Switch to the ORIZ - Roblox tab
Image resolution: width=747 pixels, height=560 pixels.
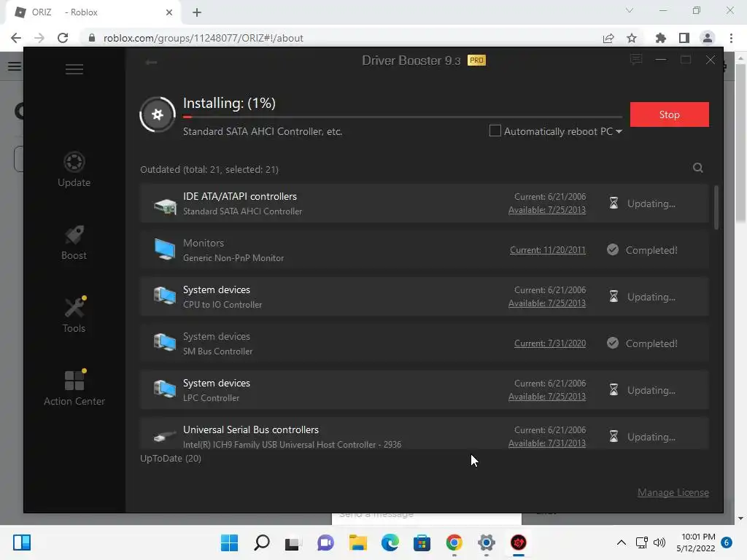(x=94, y=12)
